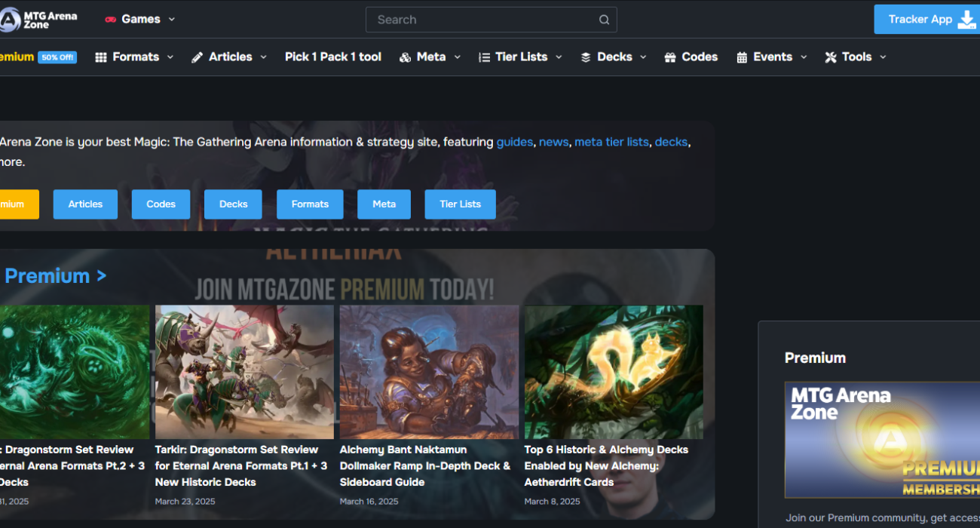Click the 50% Off! badge
Screen dimensions: 980x528
tap(57, 57)
